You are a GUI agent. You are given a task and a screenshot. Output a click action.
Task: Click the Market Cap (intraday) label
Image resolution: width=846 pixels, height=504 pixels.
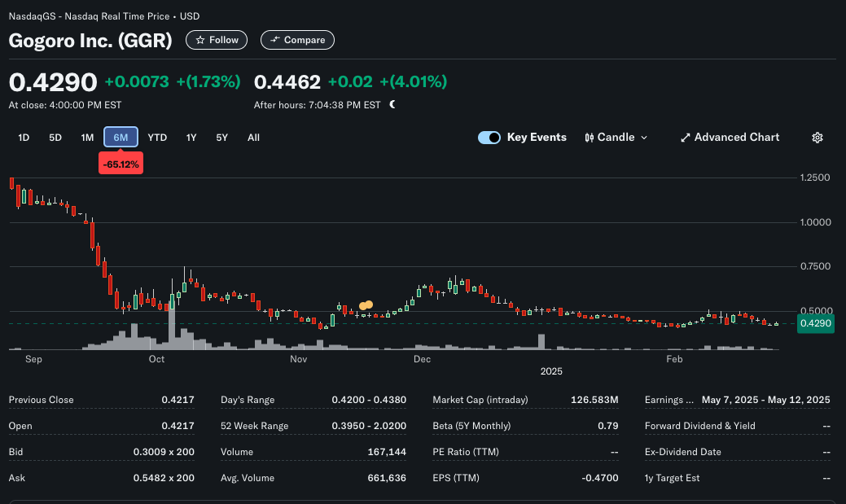point(480,400)
